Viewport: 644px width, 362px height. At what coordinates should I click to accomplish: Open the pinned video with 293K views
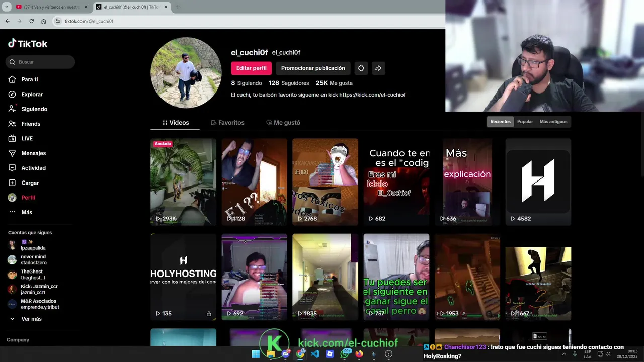(x=184, y=182)
